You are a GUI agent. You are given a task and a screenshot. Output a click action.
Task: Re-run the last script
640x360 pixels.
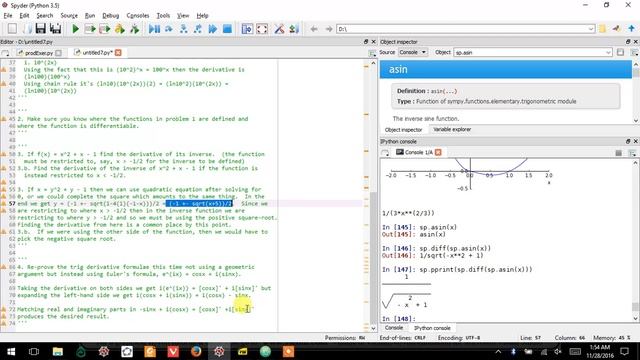pyautogui.click(x=134, y=29)
